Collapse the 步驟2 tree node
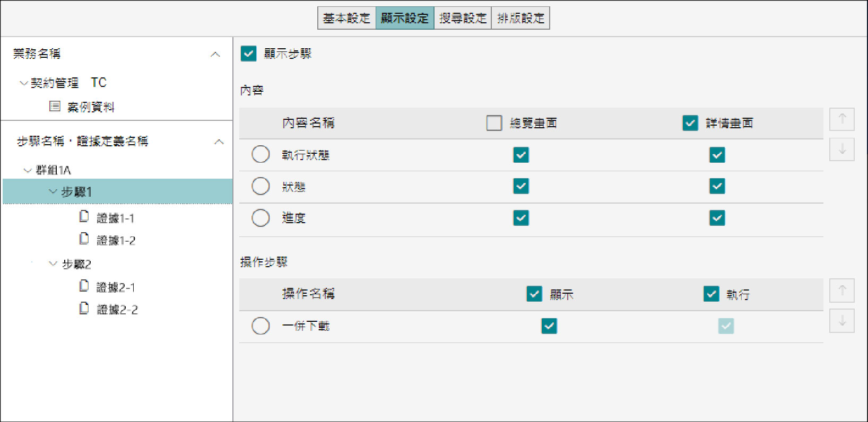Screen dimensions: 868x422 point(53,263)
